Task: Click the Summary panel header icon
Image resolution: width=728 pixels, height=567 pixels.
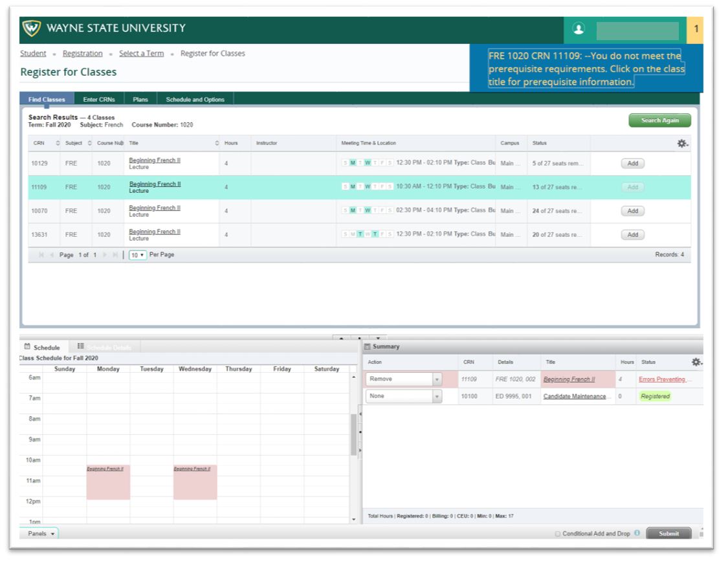Action: click(368, 346)
